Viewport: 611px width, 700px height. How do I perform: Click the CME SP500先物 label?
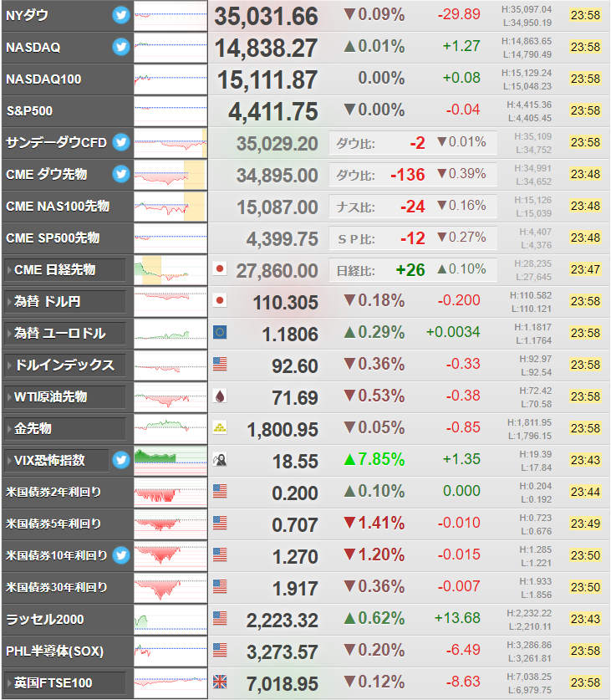pos(53,238)
